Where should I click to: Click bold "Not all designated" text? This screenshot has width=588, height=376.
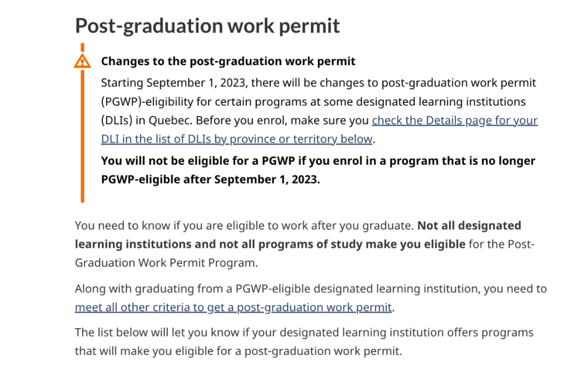(x=469, y=226)
